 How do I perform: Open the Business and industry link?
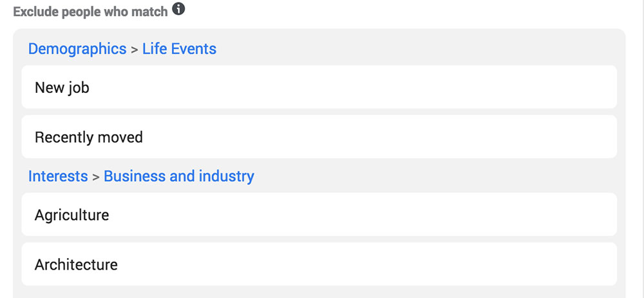coord(179,176)
